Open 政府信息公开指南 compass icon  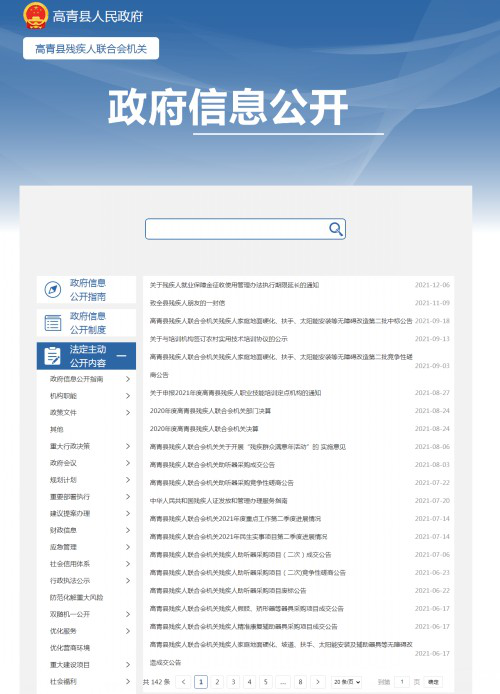click(53, 290)
